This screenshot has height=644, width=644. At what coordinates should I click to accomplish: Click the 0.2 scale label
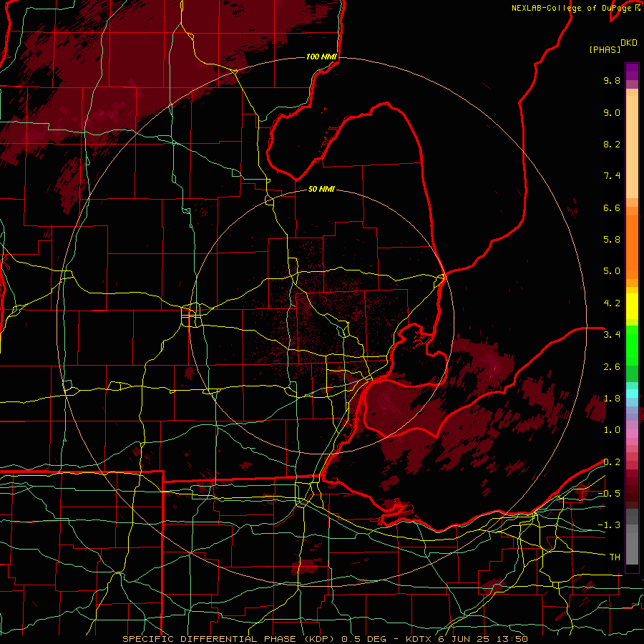tap(612, 462)
